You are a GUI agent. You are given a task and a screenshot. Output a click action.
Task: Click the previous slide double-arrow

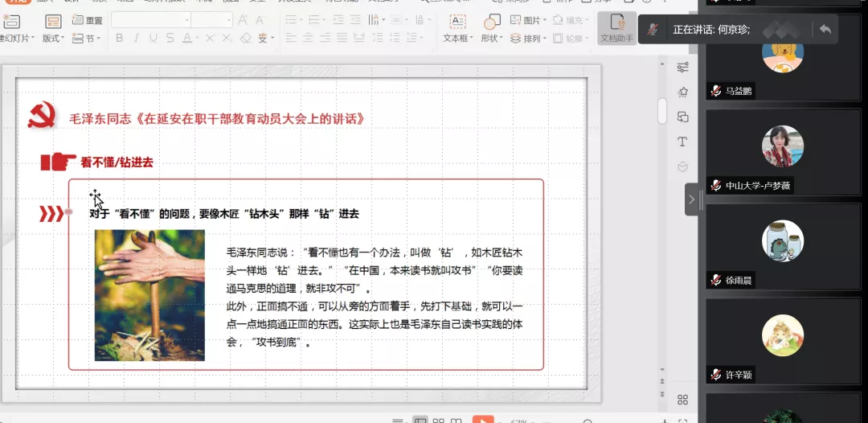(662, 382)
